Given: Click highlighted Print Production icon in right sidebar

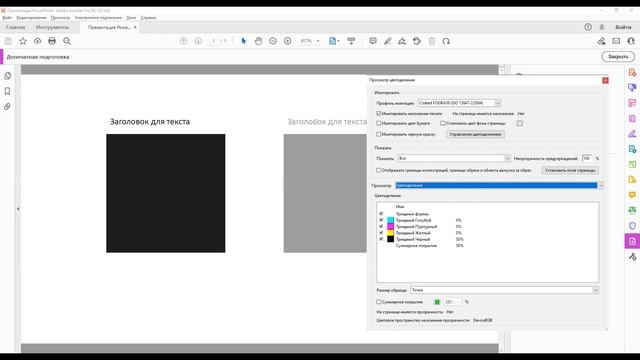Looking at the screenshot, I should (632, 241).
